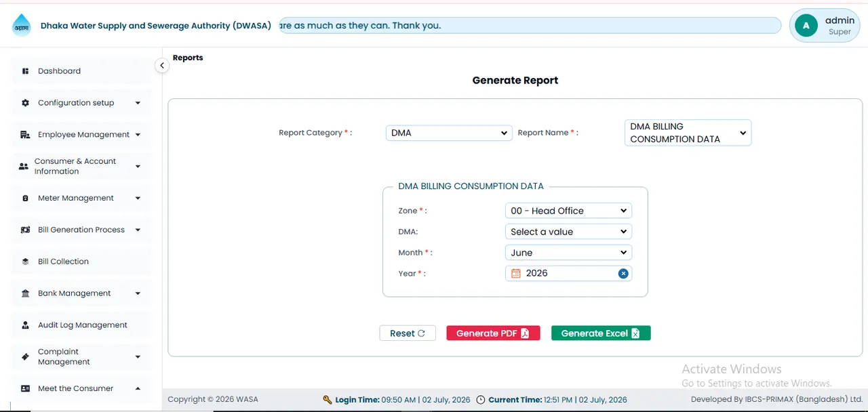The height and width of the screenshot is (412, 868).
Task: Click the Generate PDF button
Action: 493,333
